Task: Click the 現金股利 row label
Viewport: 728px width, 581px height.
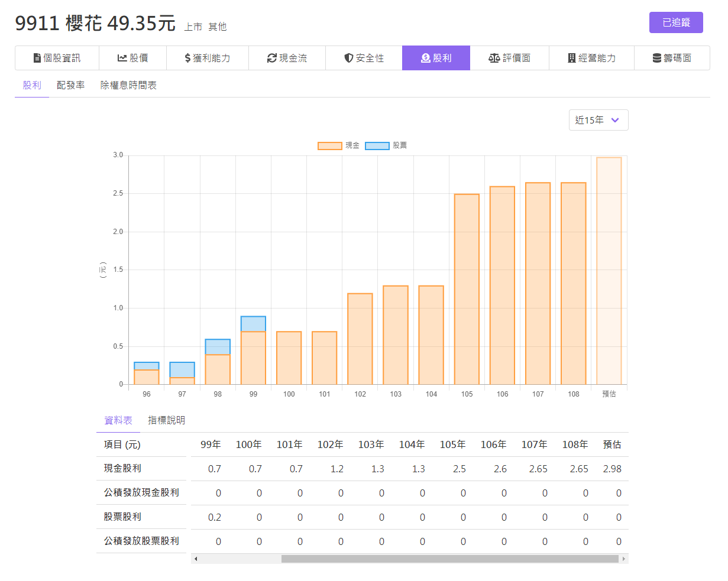Action: [x=122, y=468]
